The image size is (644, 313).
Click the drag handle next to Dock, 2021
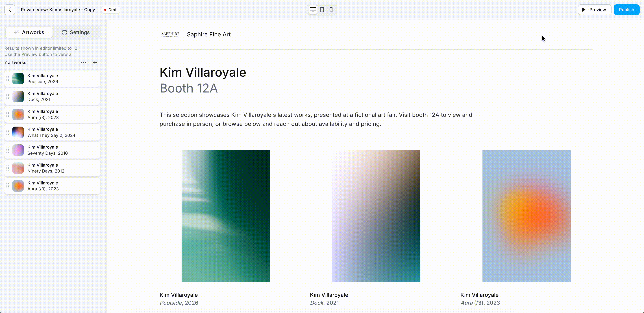click(8, 96)
